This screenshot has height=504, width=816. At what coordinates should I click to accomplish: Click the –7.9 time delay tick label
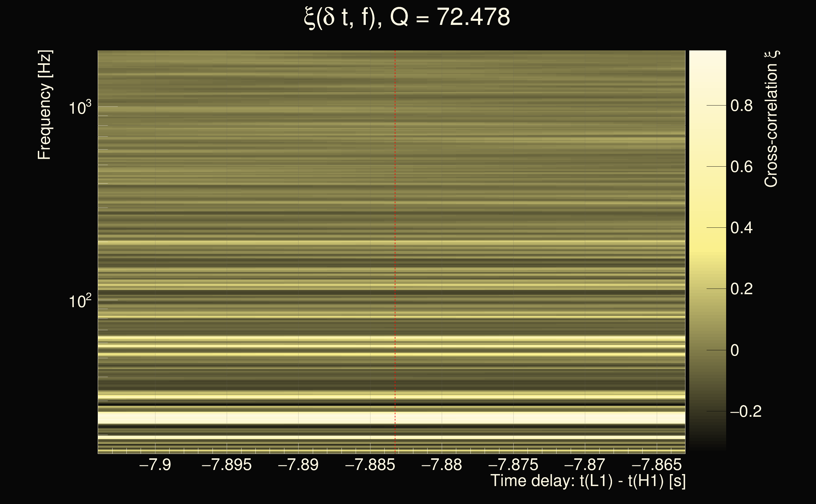155,465
